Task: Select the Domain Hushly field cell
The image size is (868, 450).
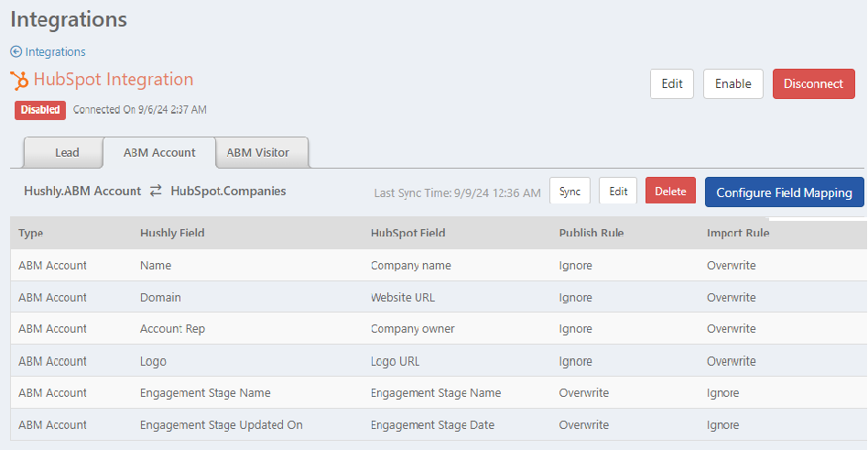Action: [160, 298]
